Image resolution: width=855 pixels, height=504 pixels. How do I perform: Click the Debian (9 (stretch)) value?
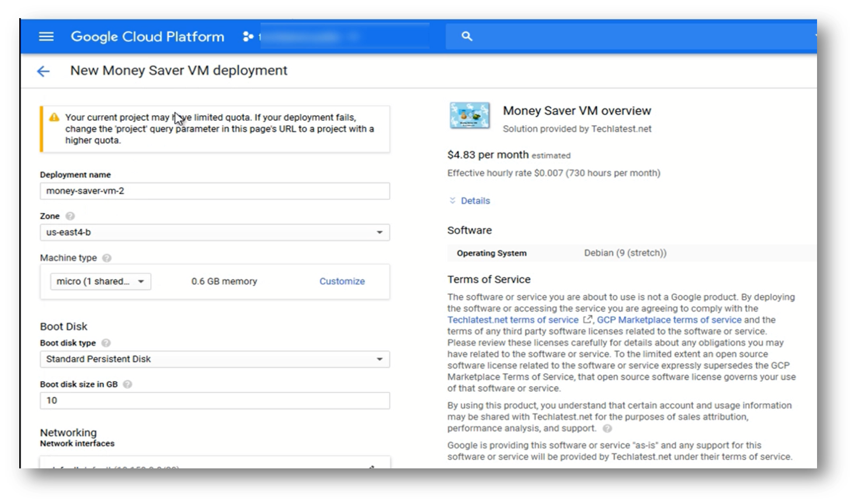(625, 253)
